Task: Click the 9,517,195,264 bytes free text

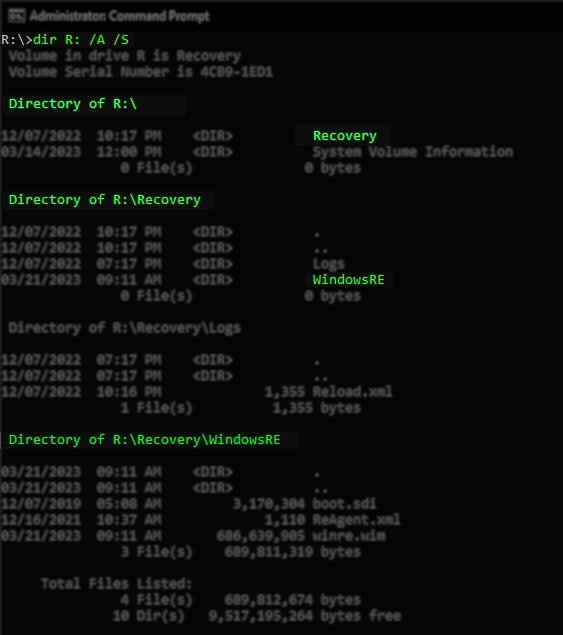Action: pos(305,616)
